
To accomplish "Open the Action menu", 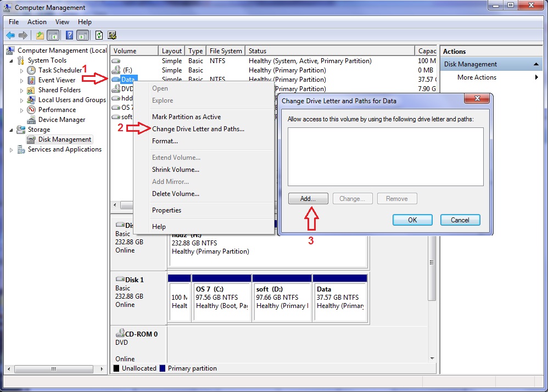I will coord(37,21).
